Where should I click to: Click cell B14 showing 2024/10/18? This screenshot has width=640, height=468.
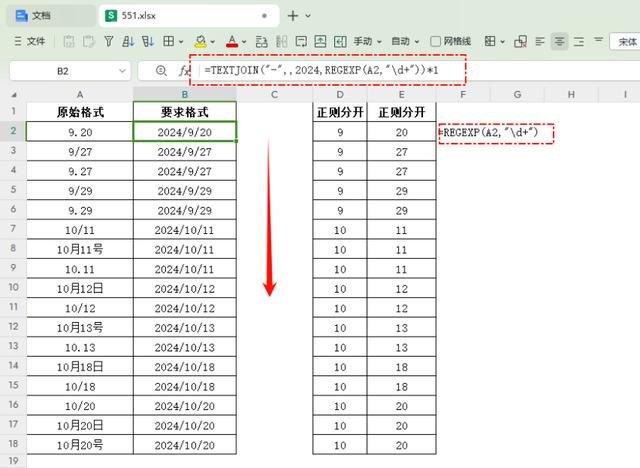point(185,367)
